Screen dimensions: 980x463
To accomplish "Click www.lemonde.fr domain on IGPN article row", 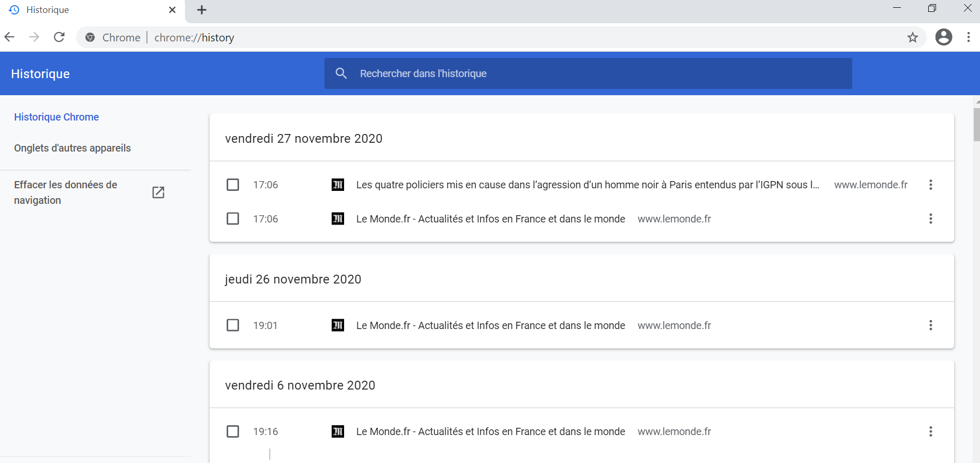I will pyautogui.click(x=871, y=185).
